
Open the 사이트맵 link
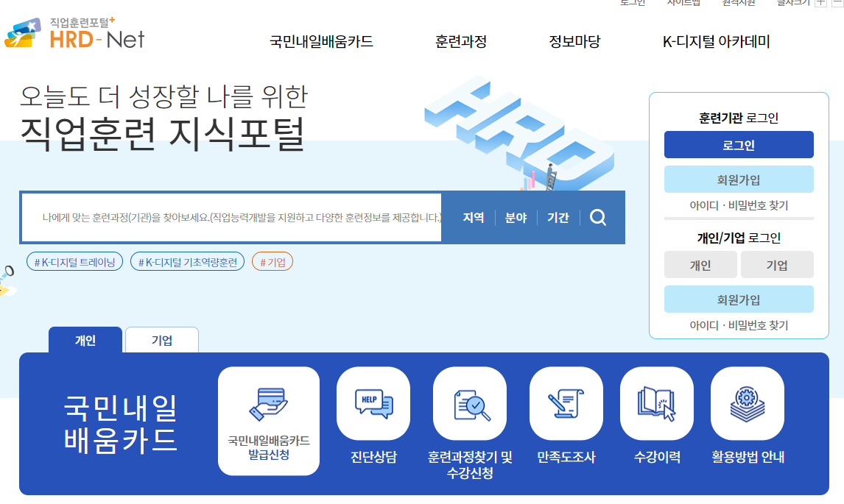click(x=683, y=3)
